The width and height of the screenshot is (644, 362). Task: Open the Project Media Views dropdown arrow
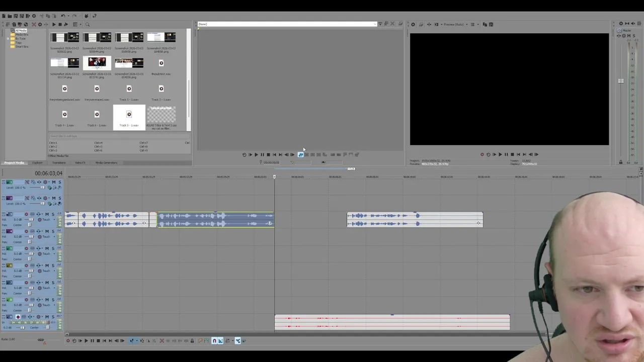pos(80,25)
